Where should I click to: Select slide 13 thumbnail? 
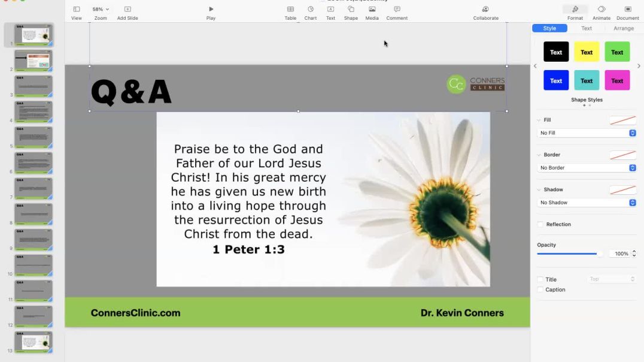[x=34, y=342]
